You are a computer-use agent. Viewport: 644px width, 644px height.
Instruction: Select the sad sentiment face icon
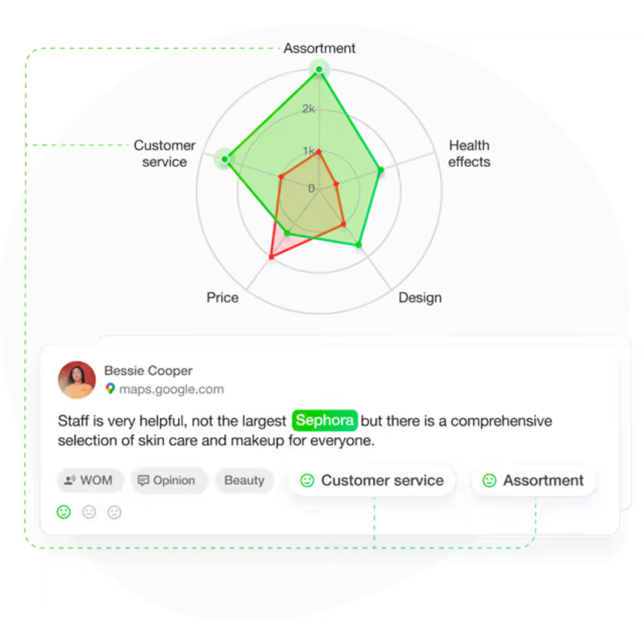click(114, 512)
